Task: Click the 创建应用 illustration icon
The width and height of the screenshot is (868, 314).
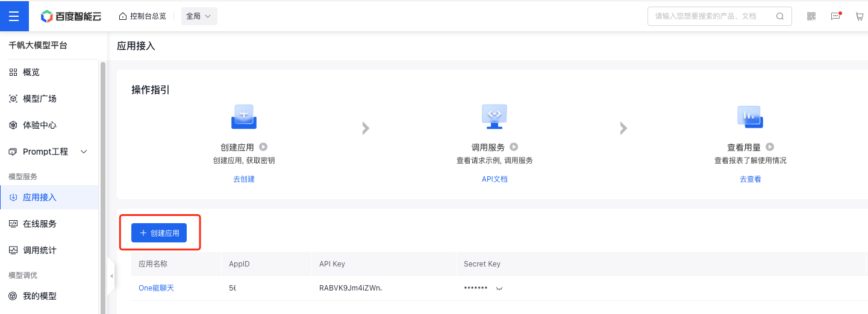Action: [244, 117]
